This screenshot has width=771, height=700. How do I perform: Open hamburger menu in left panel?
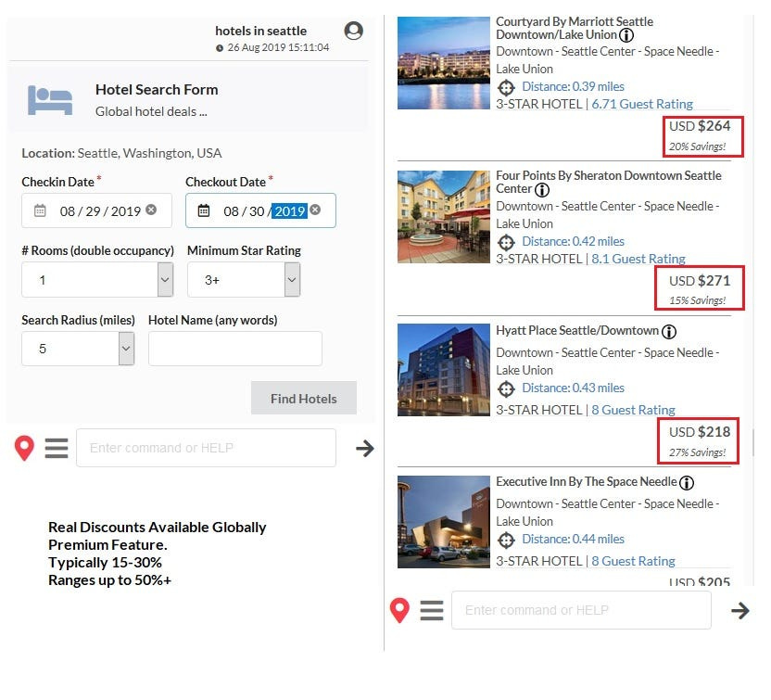(57, 448)
